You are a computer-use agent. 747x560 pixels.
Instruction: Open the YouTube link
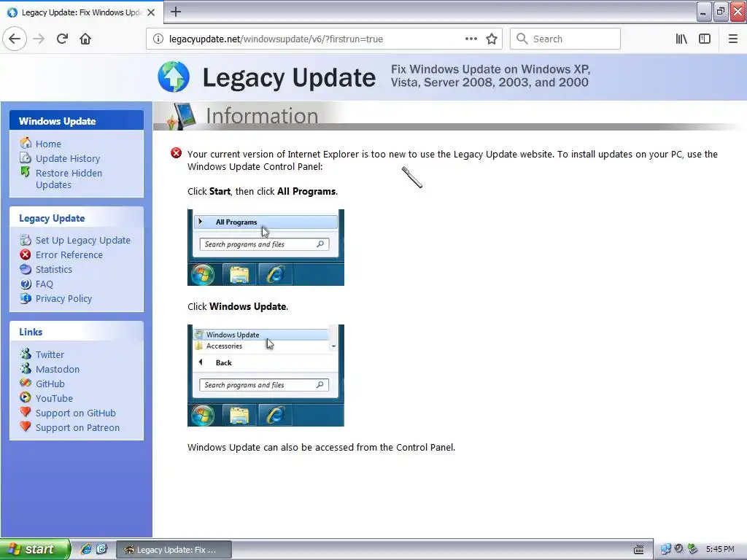coord(54,399)
